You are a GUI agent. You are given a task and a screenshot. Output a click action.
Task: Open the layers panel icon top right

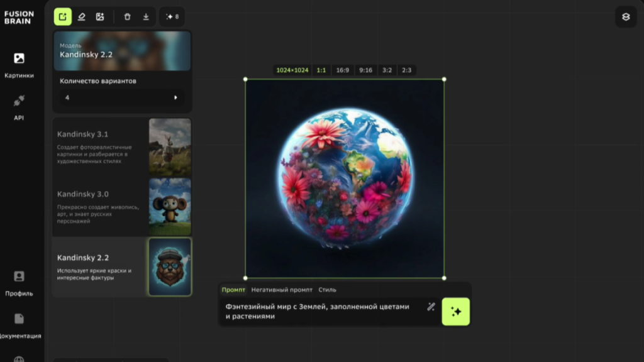(x=625, y=17)
